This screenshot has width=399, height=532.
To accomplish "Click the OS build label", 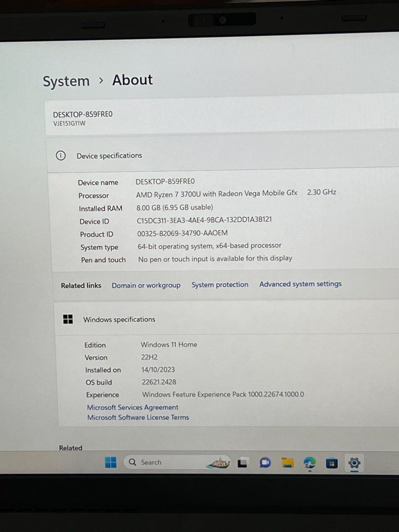I will click(x=99, y=382).
